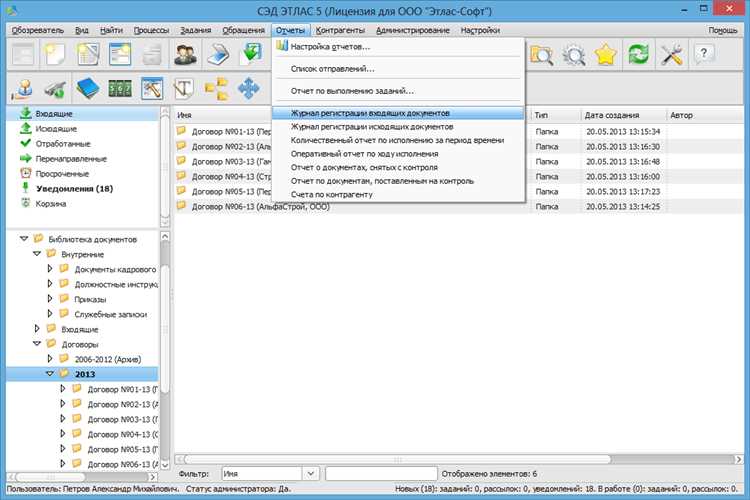Image resolution: width=750 pixels, height=500 pixels.
Task: Click the folder tree structure icon
Action: point(216,90)
